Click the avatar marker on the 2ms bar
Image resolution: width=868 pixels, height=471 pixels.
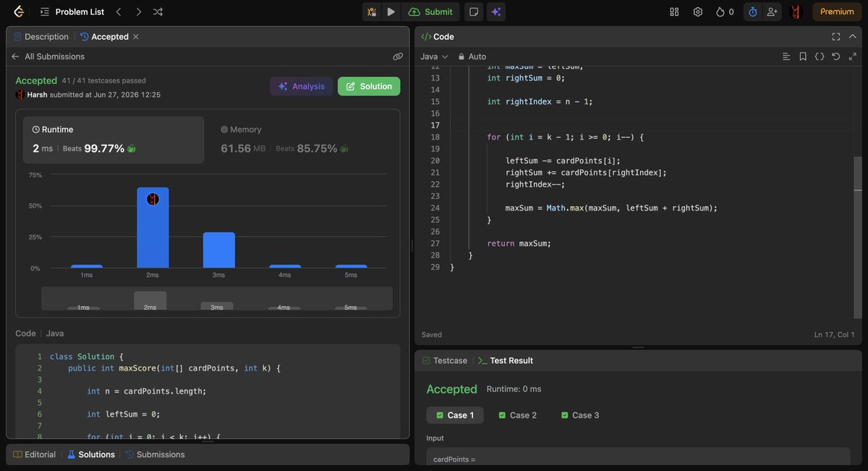pyautogui.click(x=153, y=199)
